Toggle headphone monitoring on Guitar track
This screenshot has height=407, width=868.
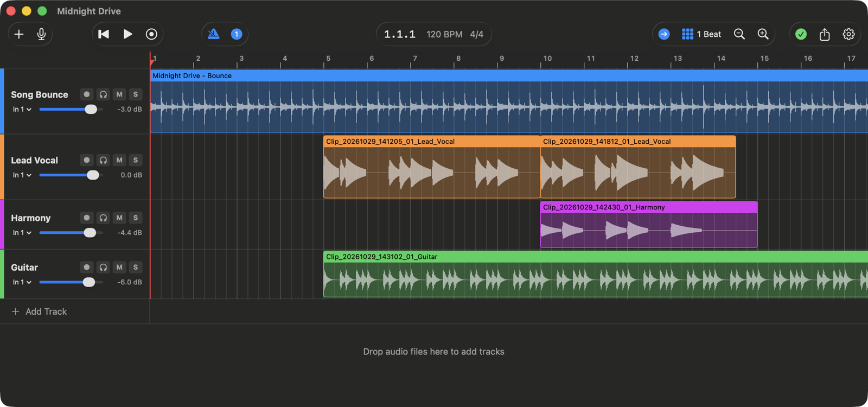(x=103, y=267)
